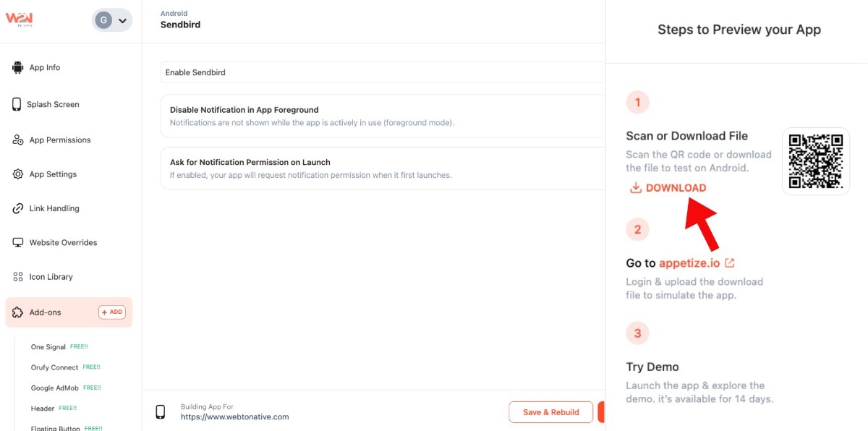Click the Add-ons puzzle icon
Viewport: 868px width, 431px height.
point(18,312)
